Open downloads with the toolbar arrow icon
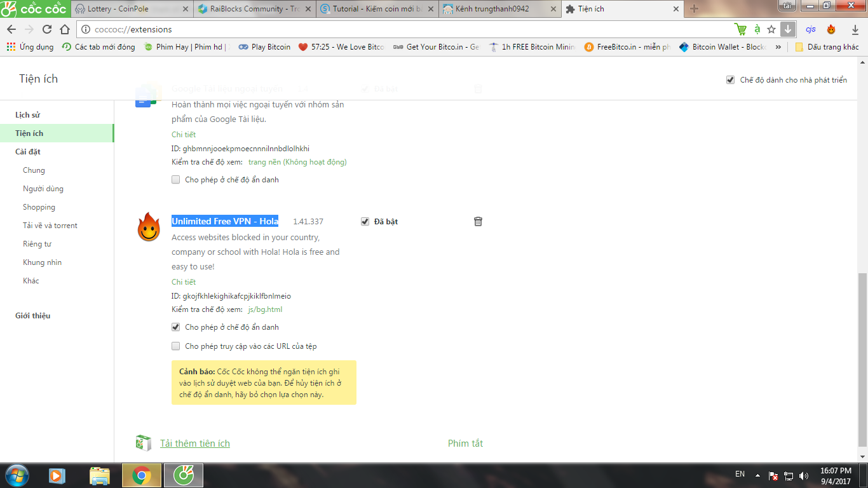This screenshot has height=488, width=868. click(855, 29)
